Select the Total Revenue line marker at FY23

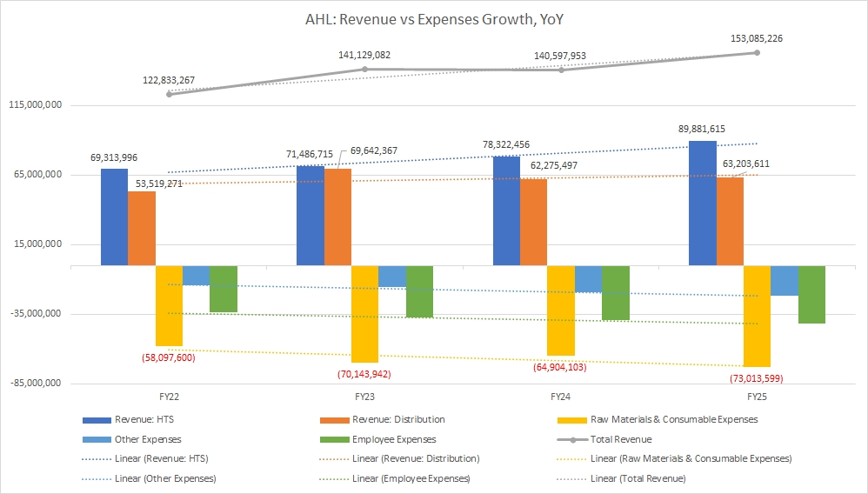(365, 69)
